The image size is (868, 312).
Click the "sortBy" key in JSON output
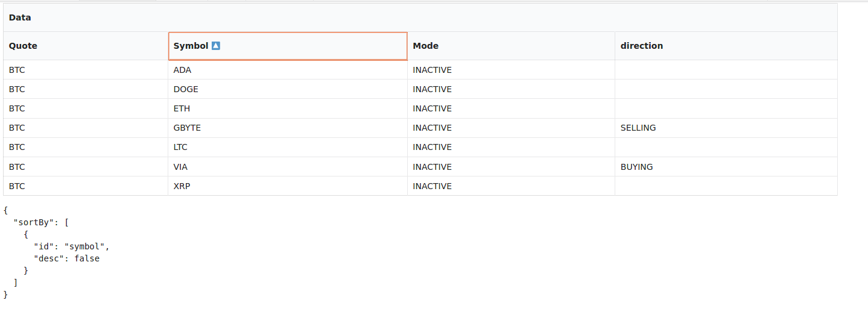[34, 222]
